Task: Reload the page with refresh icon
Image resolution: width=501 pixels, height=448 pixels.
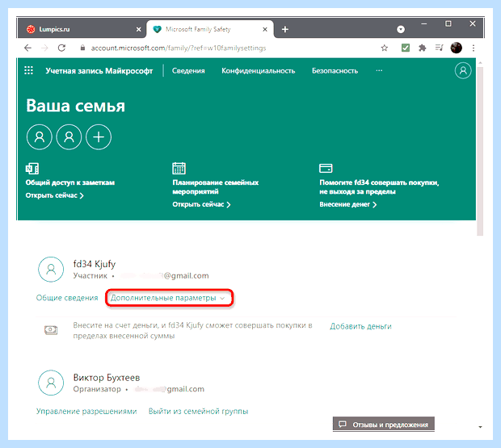Action: [x=61, y=48]
